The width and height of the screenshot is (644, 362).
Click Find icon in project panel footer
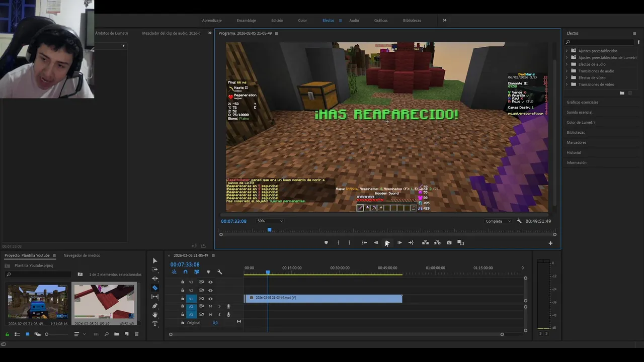[106, 334]
